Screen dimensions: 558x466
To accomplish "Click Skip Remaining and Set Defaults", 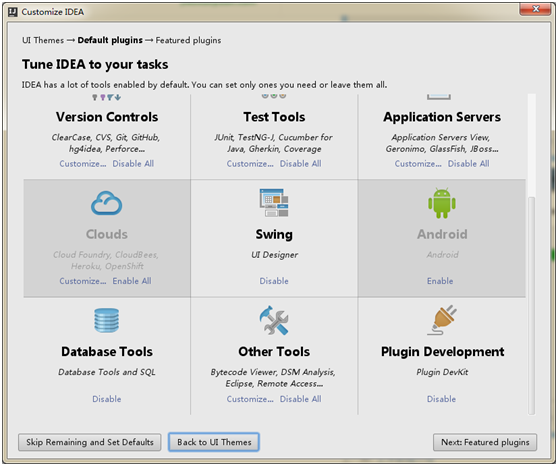I will click(90, 442).
